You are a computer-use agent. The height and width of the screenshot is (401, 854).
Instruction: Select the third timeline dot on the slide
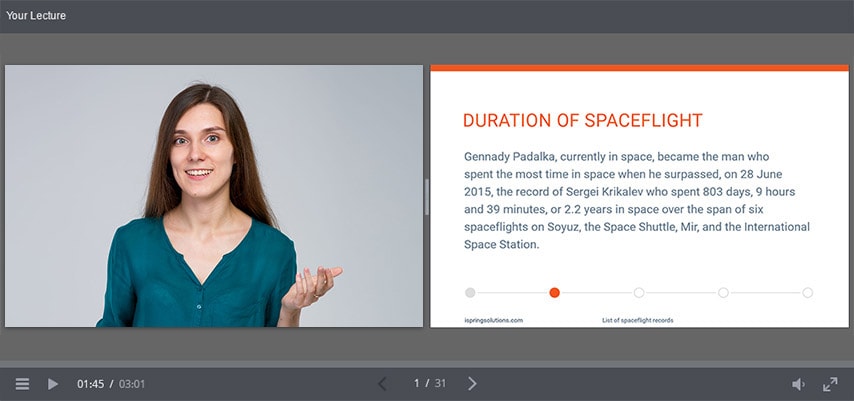639,293
